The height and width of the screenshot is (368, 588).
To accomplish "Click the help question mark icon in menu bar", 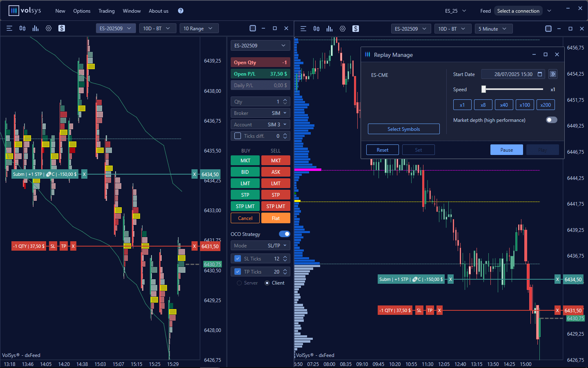I will pyautogui.click(x=180, y=11).
